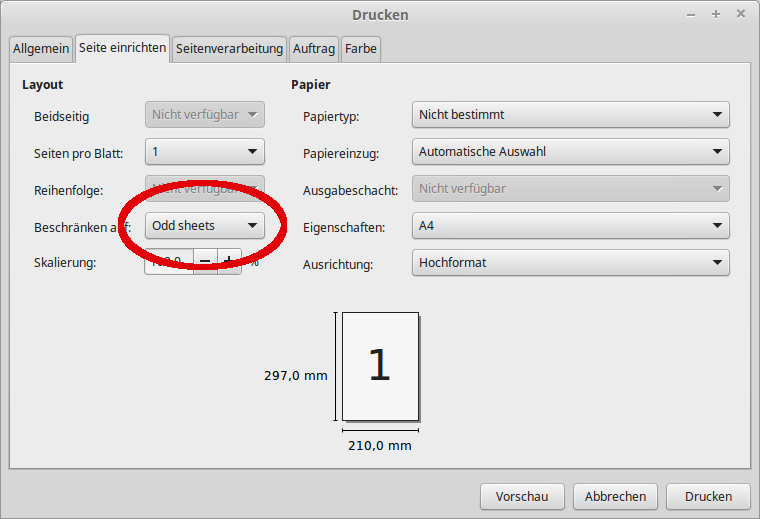Open the Ausrichtung Hochformat dropdown
Viewport: 760px width, 519px height.
coord(570,263)
